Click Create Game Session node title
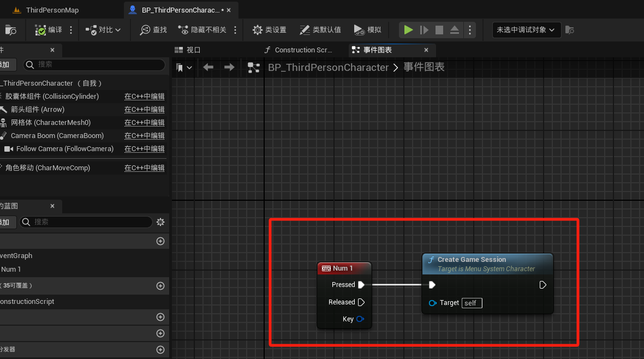 tap(472, 260)
